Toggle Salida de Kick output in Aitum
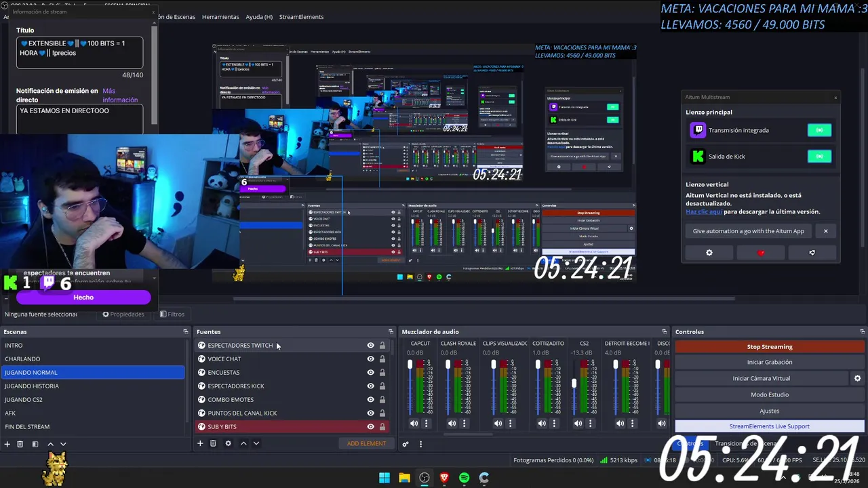 click(819, 157)
